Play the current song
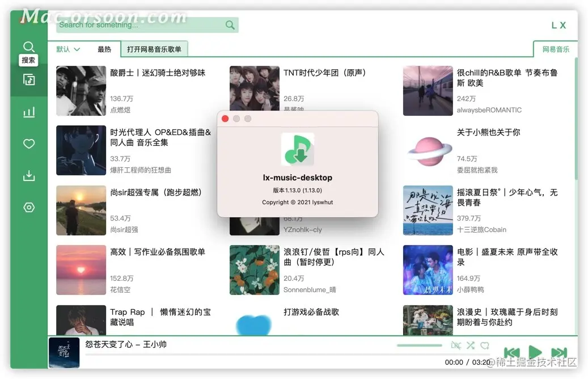 pos(535,352)
